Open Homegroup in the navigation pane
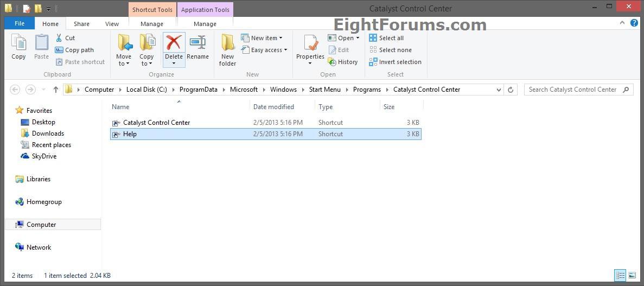 pos(44,202)
